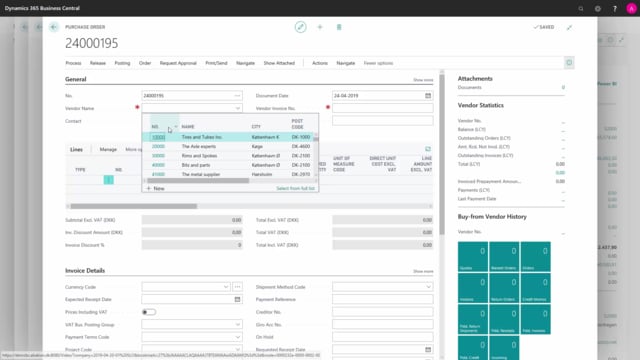
Task: Create a new document with the plus icon
Action: point(320,27)
